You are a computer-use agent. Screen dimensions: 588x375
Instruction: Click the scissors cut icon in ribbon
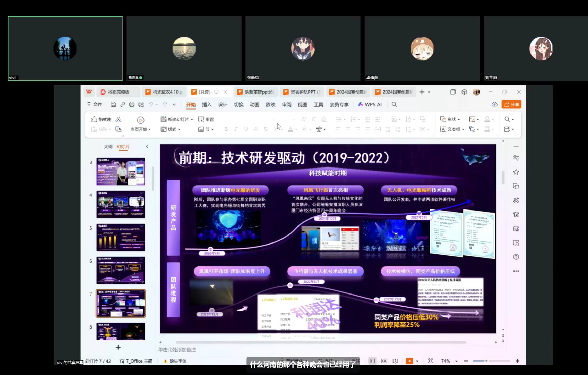pyautogui.click(x=118, y=119)
